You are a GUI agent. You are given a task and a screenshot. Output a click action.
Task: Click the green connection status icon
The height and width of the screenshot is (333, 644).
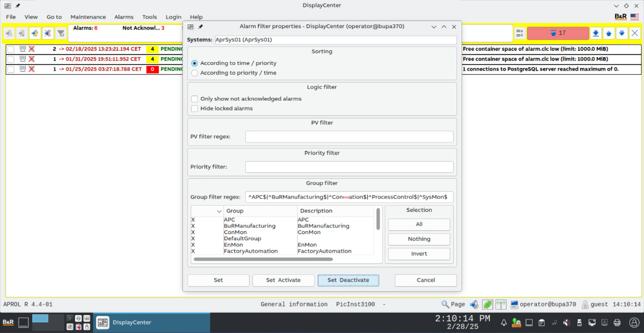point(488,304)
